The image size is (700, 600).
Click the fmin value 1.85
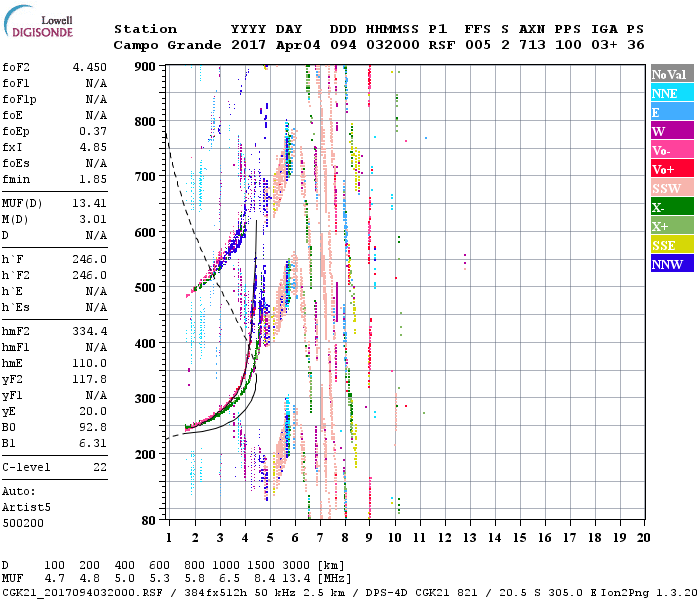tap(93, 179)
